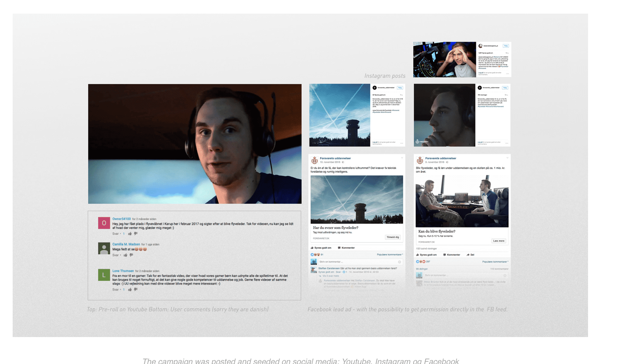
Task: Open more options dots on tower Instagram post
Action: click(x=402, y=143)
